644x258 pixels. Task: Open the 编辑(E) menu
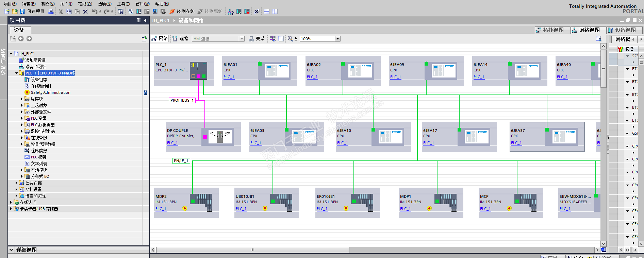pos(29,4)
